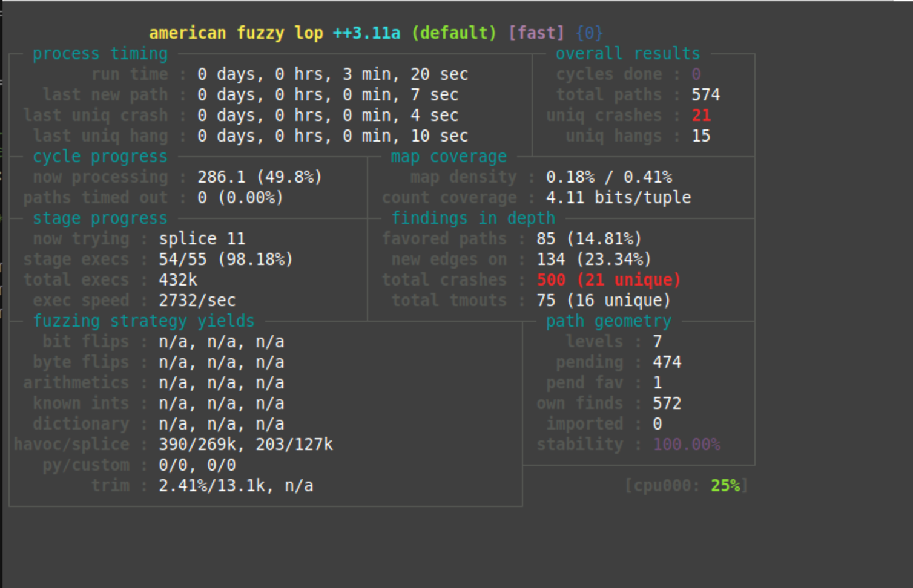This screenshot has height=588, width=913.
Task: Click the 'stage progress' heading
Action: 100,218
